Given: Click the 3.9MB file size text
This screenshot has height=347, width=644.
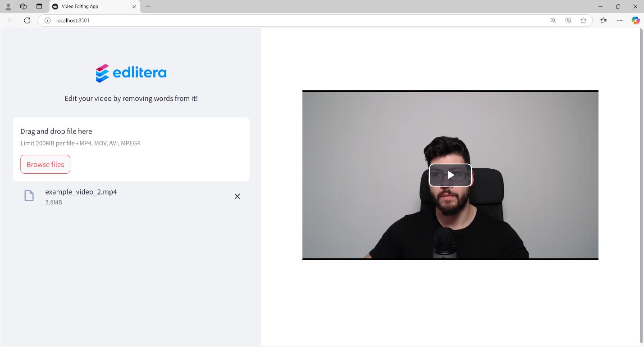Looking at the screenshot, I should (54, 203).
